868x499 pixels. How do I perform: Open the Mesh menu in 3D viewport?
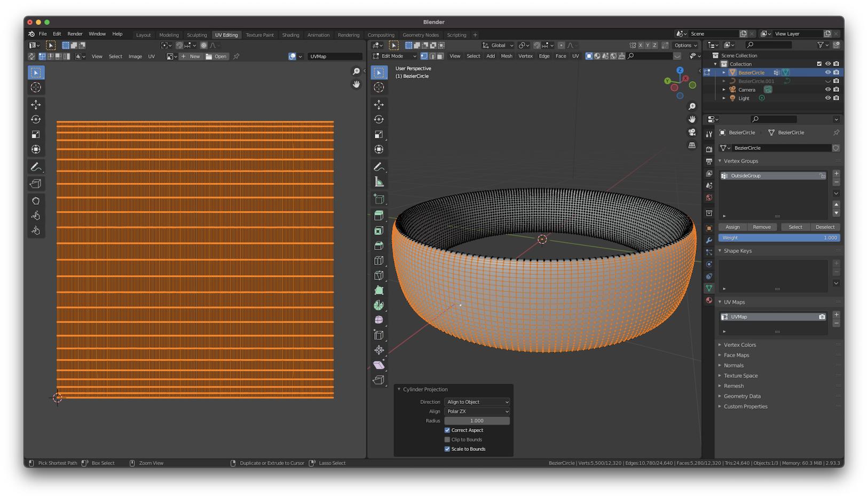(507, 56)
